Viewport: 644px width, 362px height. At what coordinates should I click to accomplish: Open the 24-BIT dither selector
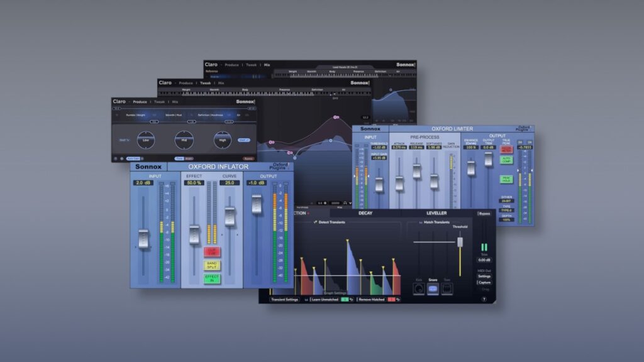506,200
